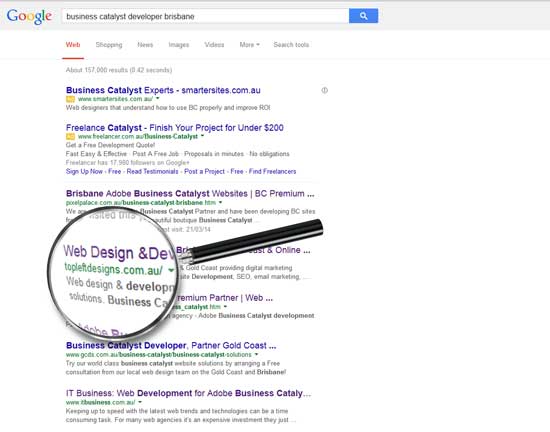
Task: Open the Videos tab
Action: 214,45
